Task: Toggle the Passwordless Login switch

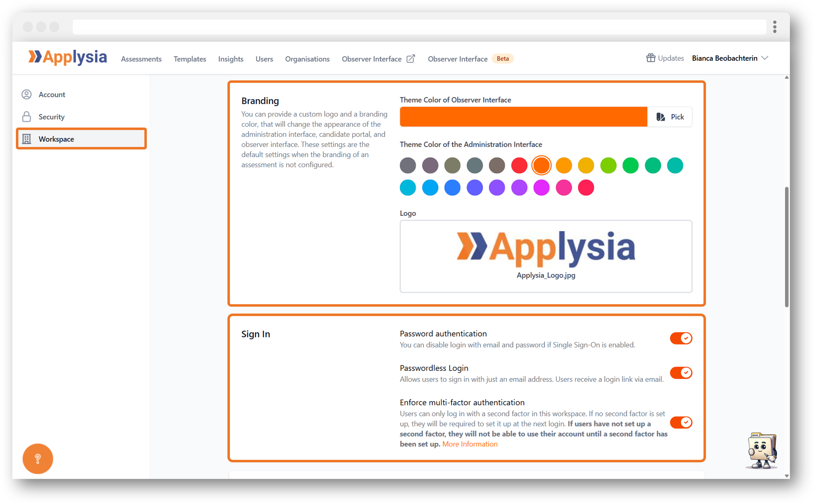Action: 681,373
